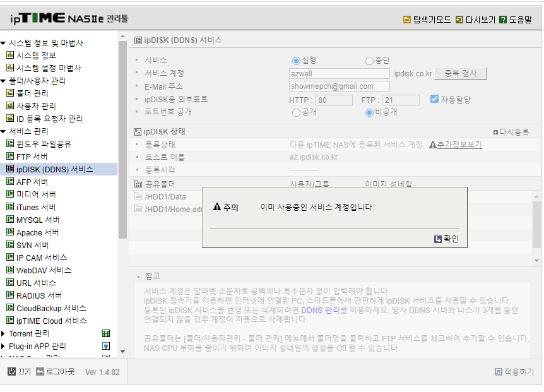Click icon beside MYSQL 서버
The width and height of the screenshot is (544, 392).
pos(10,220)
